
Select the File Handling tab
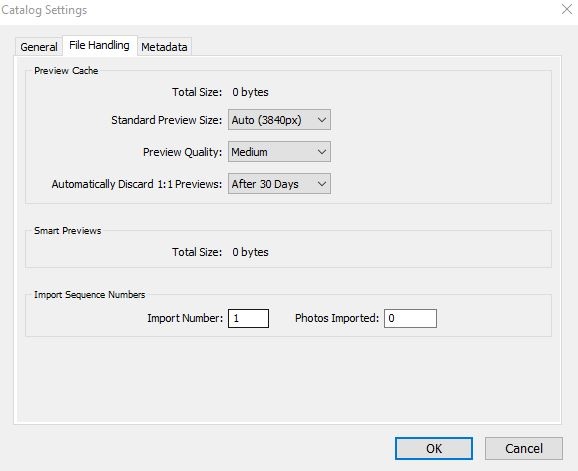click(100, 45)
